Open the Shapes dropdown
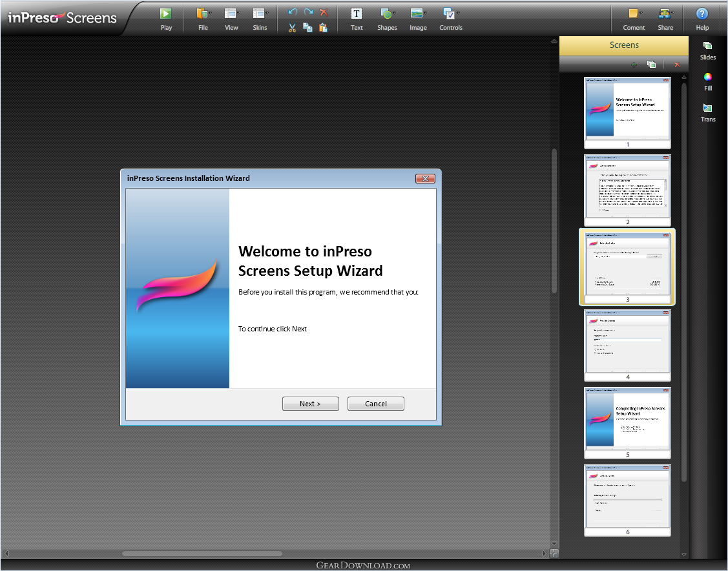 (x=387, y=19)
